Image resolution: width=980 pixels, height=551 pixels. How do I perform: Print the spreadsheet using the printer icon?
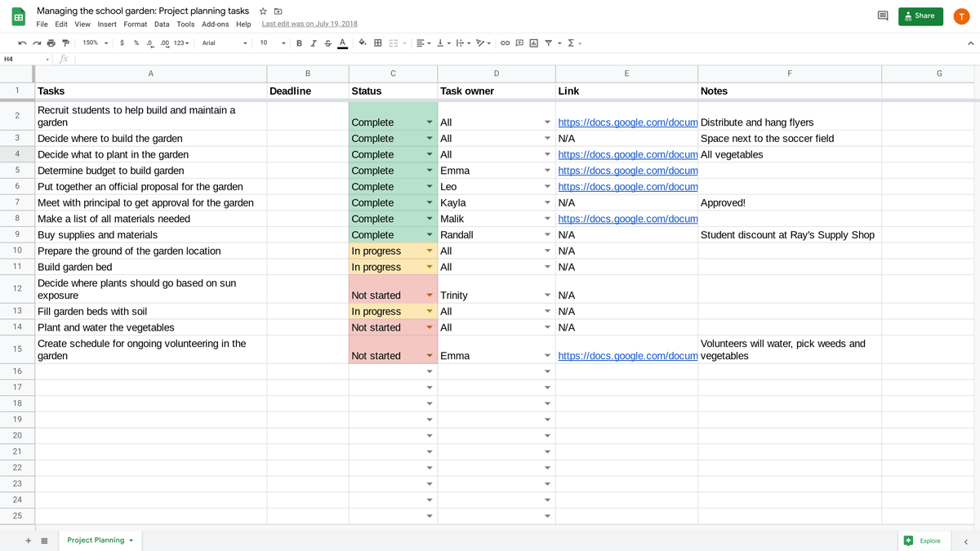point(51,43)
